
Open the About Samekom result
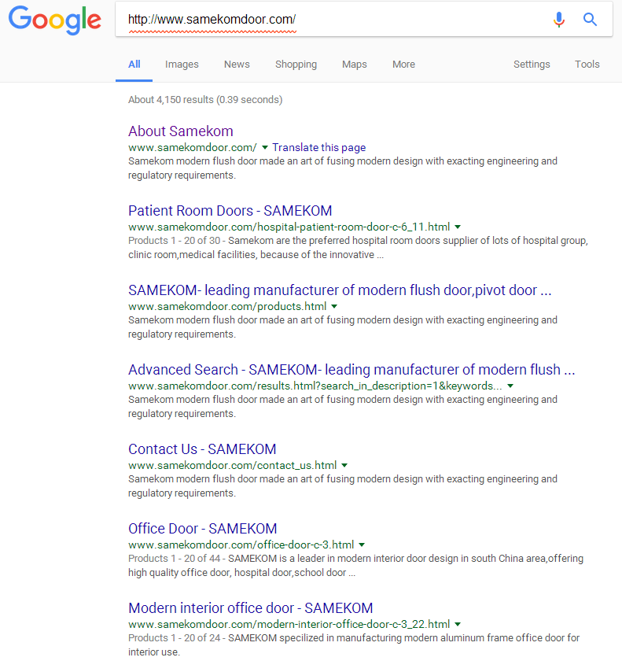pyautogui.click(x=181, y=131)
